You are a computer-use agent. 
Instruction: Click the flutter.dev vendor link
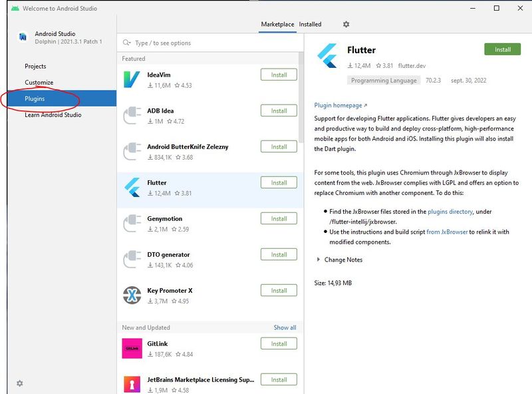point(412,65)
